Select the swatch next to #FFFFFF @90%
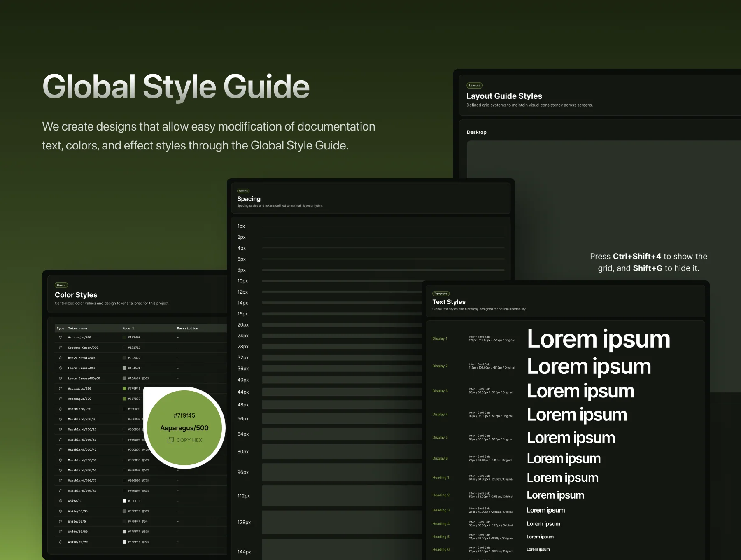This screenshot has width=741, height=560. click(x=124, y=542)
